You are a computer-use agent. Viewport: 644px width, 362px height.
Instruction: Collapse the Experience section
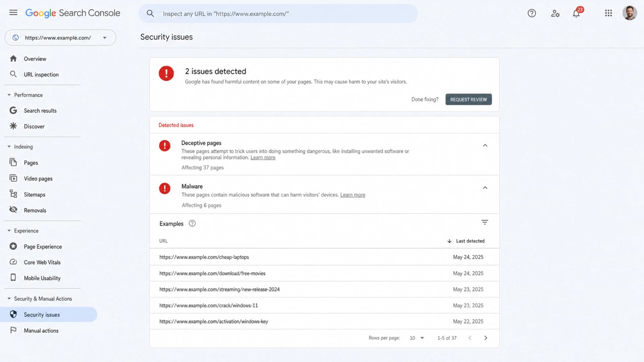tap(9, 231)
